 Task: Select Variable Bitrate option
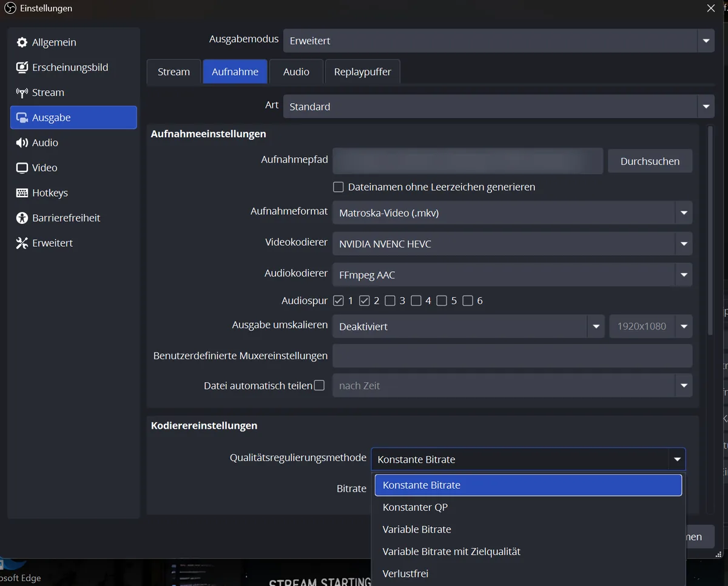coord(528,530)
